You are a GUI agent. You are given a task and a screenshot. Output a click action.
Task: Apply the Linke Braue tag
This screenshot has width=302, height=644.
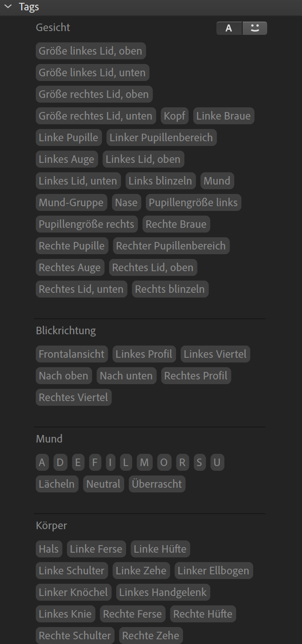click(x=223, y=116)
